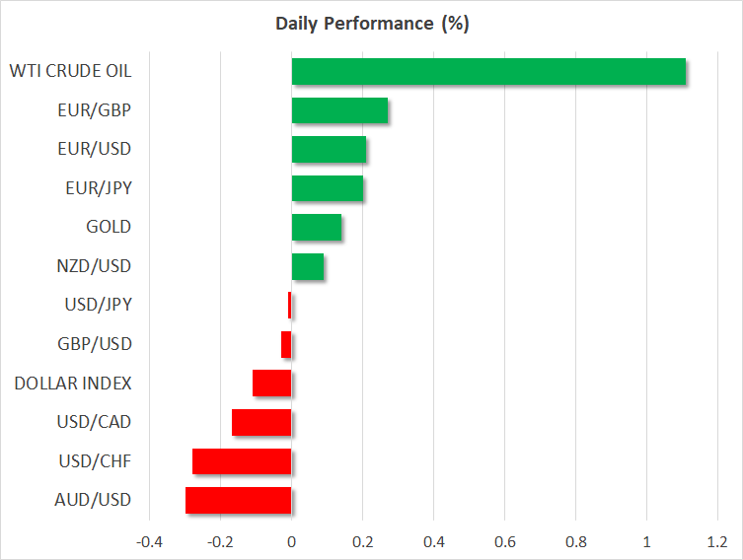Click the USD/CHF red bar
Image resolution: width=743 pixels, height=560 pixels.
coord(242,460)
